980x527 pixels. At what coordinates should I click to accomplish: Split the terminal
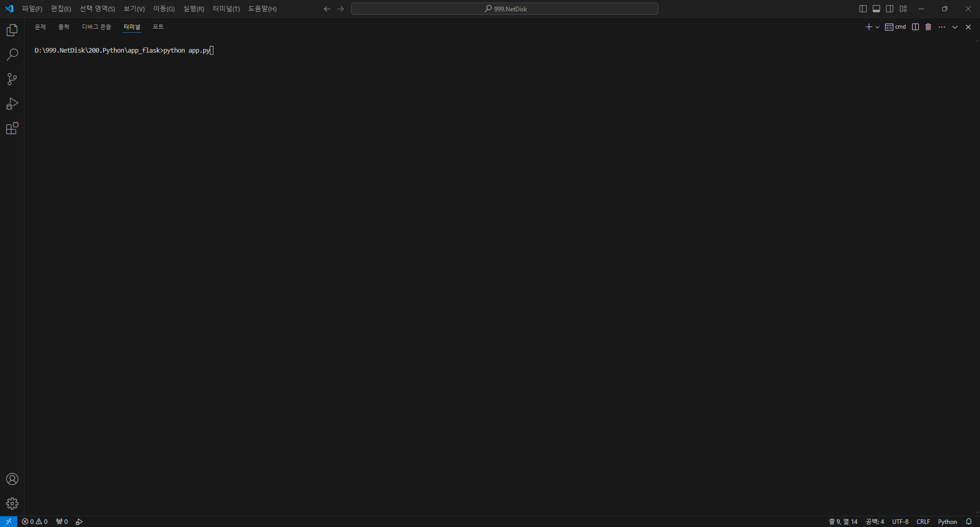click(x=916, y=27)
